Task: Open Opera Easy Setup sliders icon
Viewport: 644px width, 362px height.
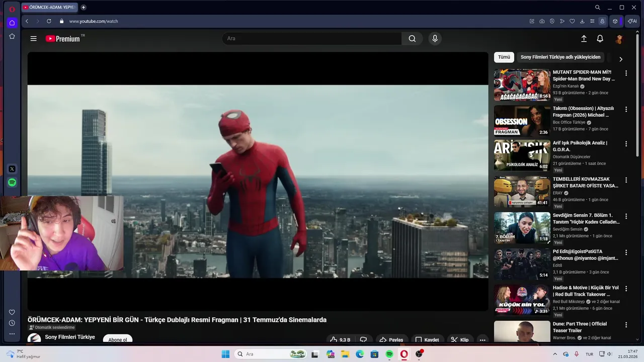Action: pos(592,21)
